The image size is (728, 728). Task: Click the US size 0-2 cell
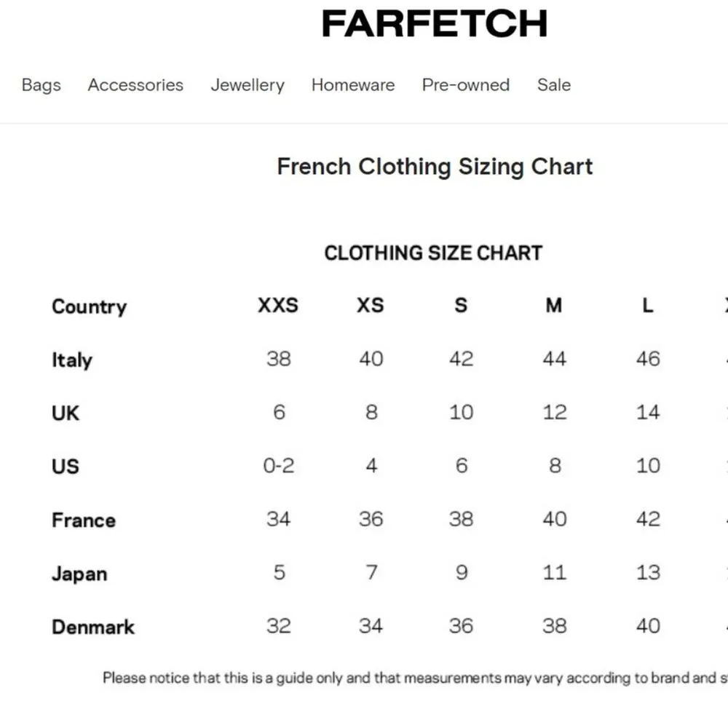279,466
